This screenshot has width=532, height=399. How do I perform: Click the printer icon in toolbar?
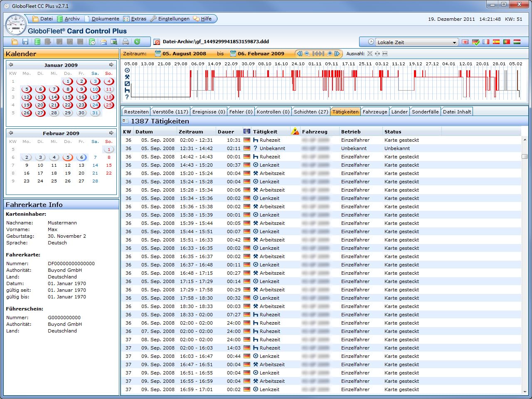[126, 42]
